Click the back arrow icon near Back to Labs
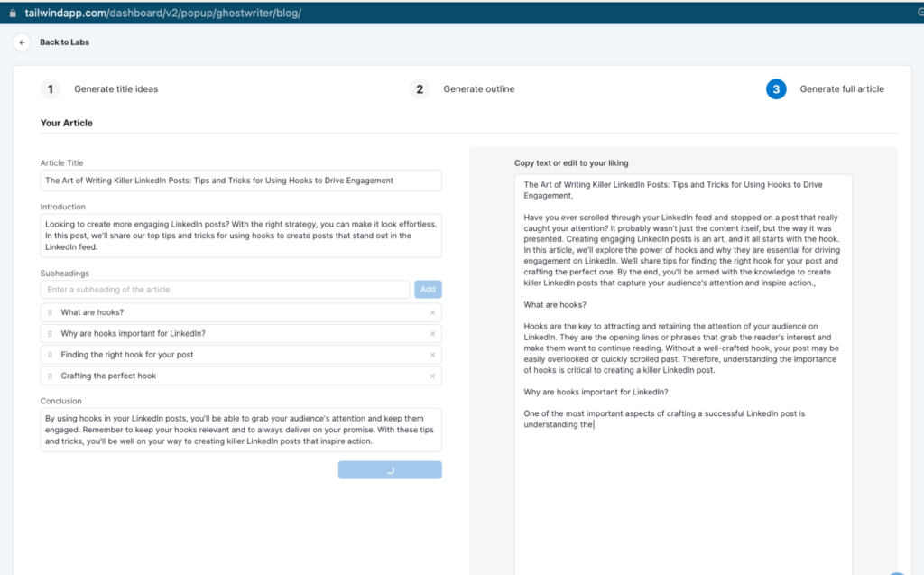Screen dimensions: 924x575 (x=22, y=42)
